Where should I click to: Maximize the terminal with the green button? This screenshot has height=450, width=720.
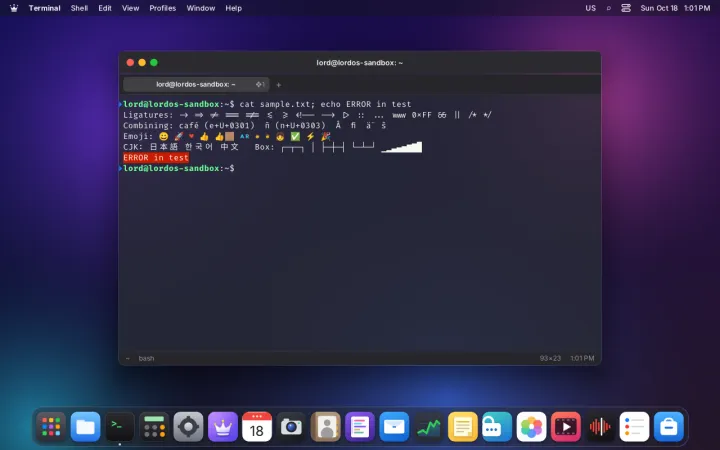click(x=154, y=62)
